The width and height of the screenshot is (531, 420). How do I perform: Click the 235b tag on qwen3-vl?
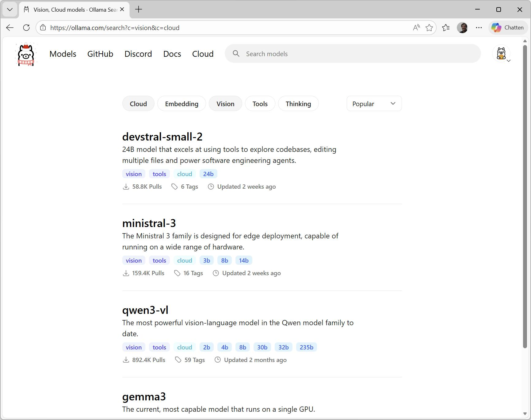point(307,347)
